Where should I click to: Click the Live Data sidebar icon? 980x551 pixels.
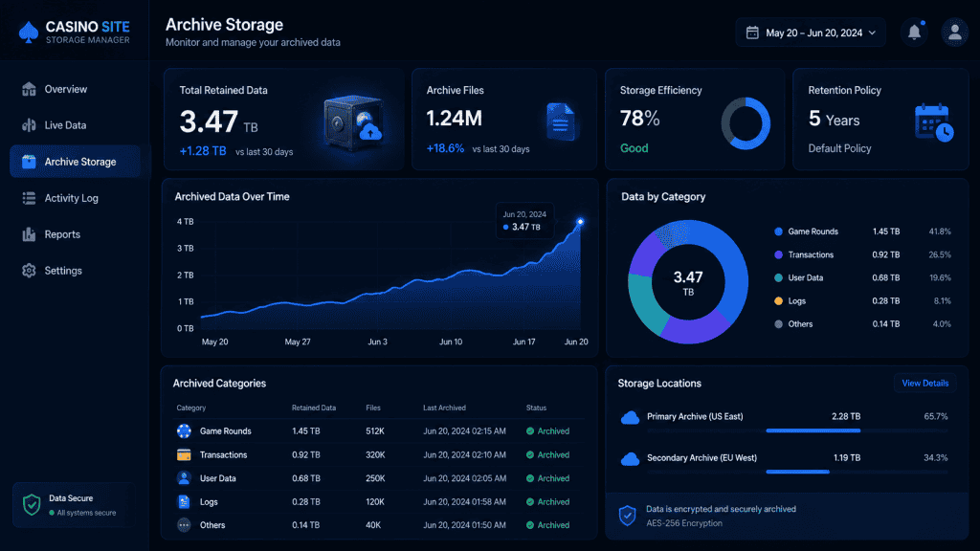click(x=29, y=125)
